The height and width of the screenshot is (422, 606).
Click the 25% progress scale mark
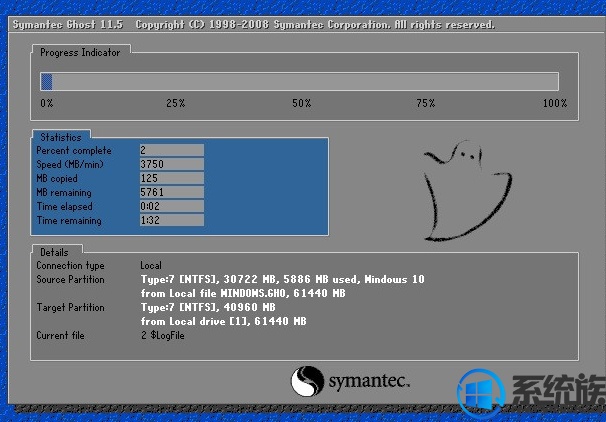coord(176,103)
